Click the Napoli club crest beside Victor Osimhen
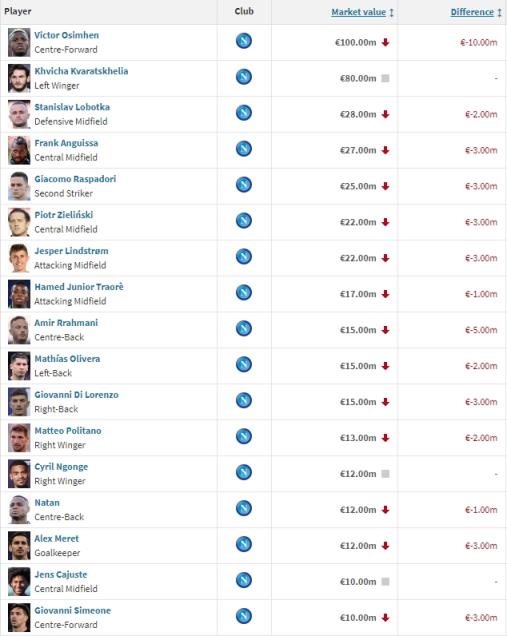507x636 pixels. pos(244,41)
